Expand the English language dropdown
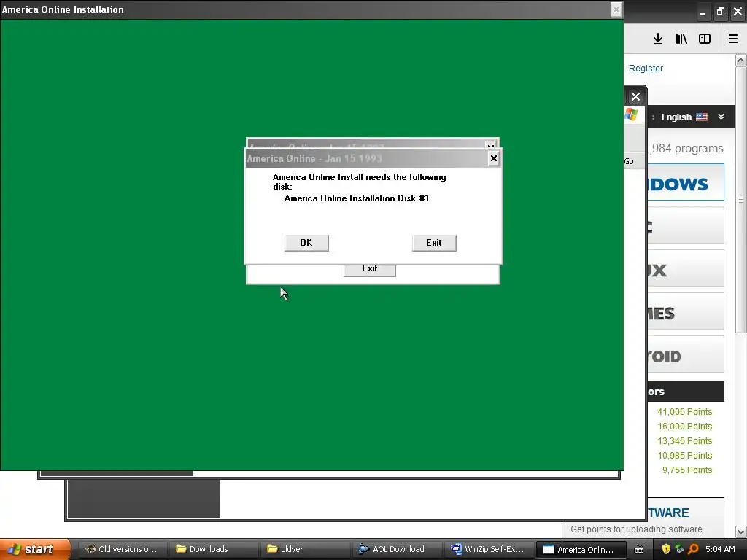Viewport: 747px width, 560px height. [x=721, y=117]
